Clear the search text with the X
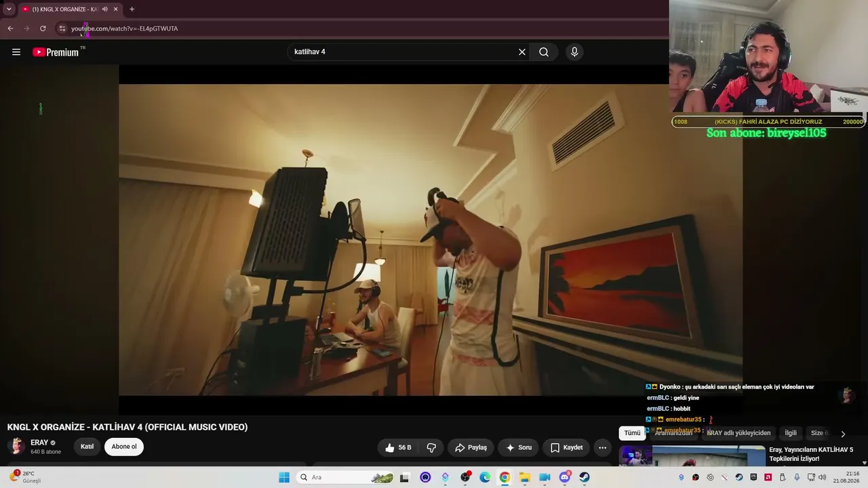Viewport: 868px width, 488px height. [x=522, y=52]
